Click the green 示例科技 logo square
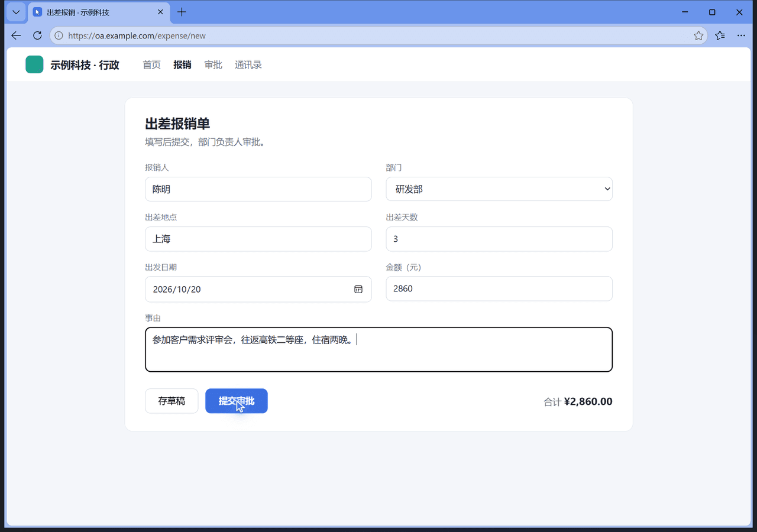 pos(34,64)
